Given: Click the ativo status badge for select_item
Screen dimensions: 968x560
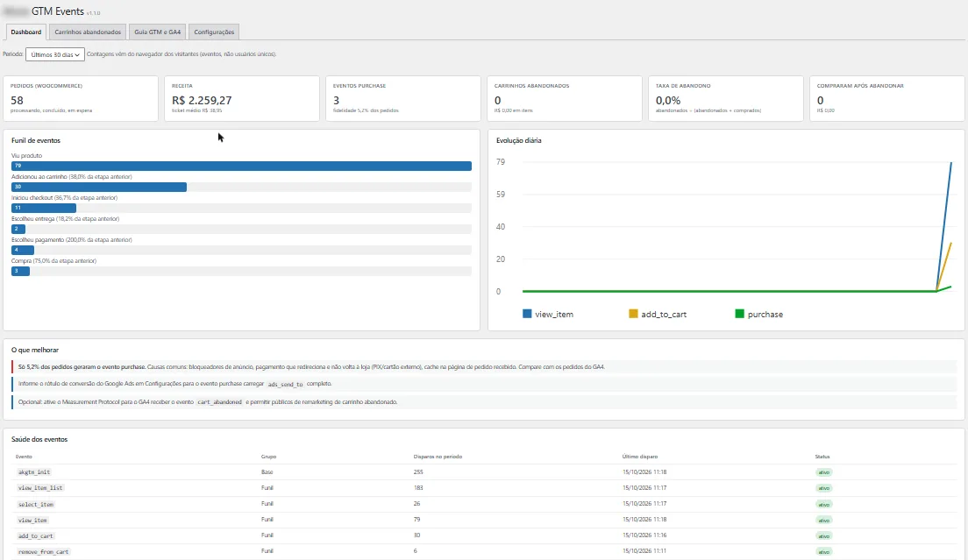Looking at the screenshot, I should pyautogui.click(x=823, y=505).
